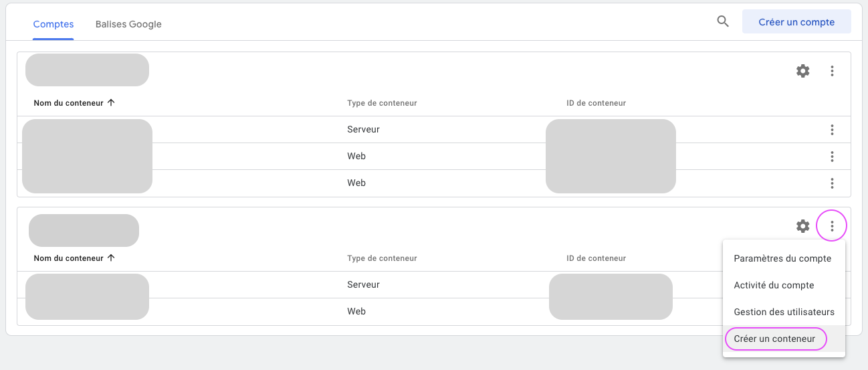
Task: Select Web type cell in two-container account
Action: click(x=356, y=312)
